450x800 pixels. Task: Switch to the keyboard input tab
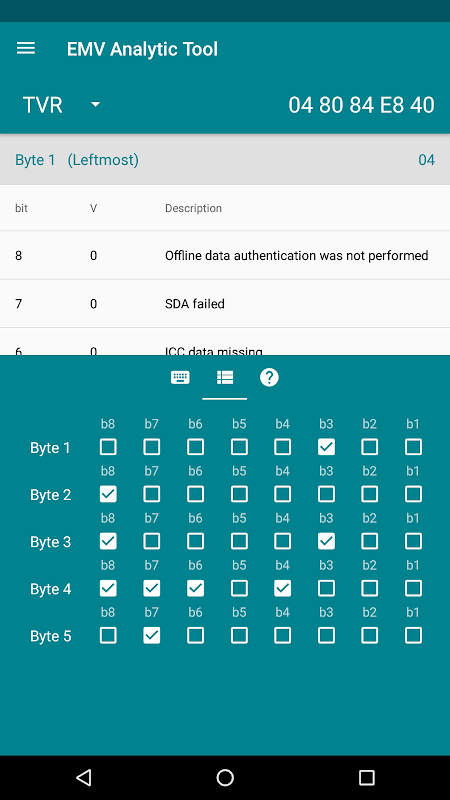[180, 378]
